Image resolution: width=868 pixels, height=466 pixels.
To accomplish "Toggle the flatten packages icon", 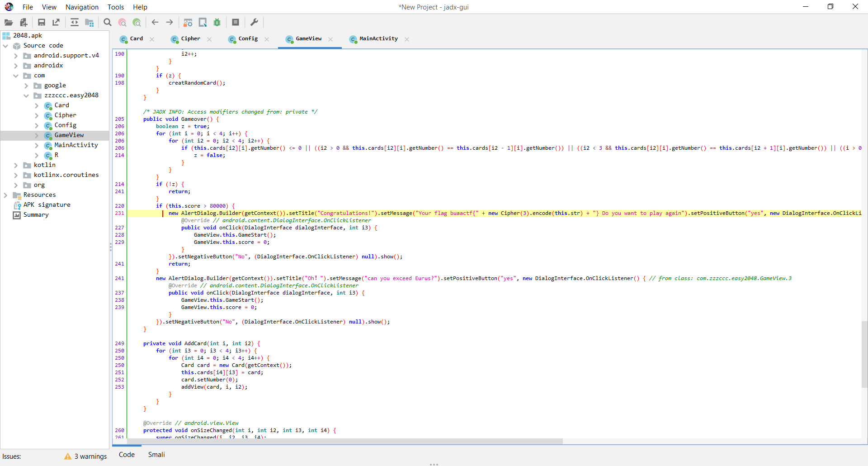I will click(x=90, y=22).
